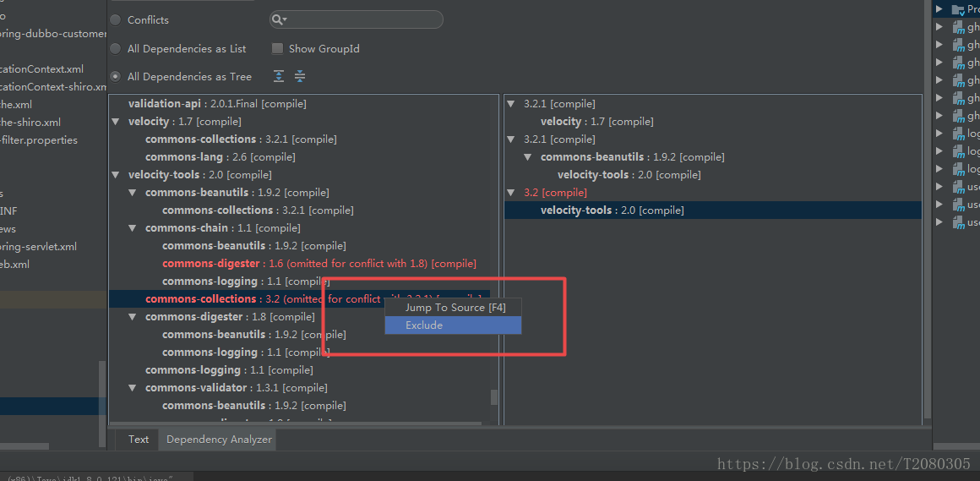Choose All Dependencies as List option

coord(116,49)
